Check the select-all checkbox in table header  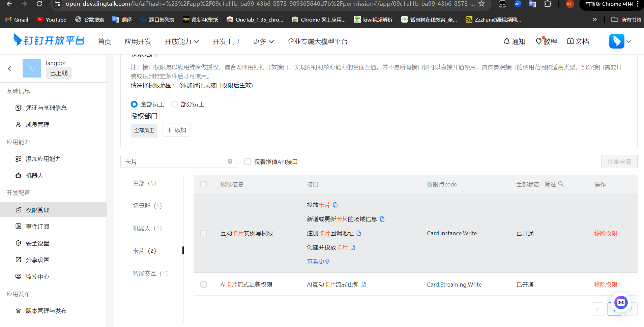[x=204, y=184]
